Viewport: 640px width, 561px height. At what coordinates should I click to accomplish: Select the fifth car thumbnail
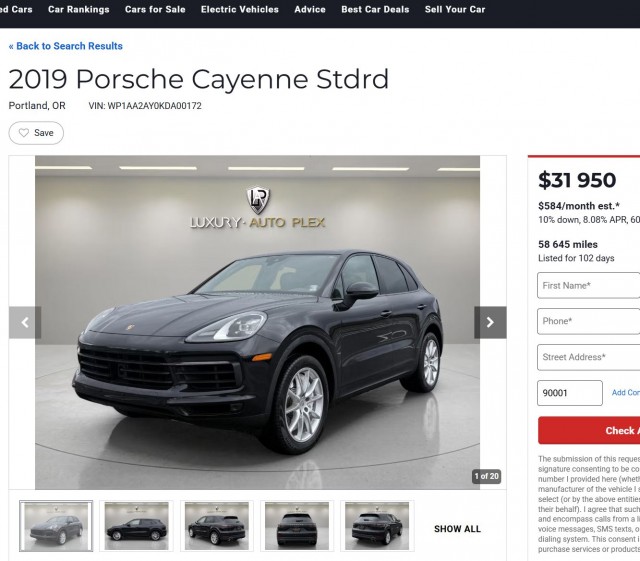(377, 526)
